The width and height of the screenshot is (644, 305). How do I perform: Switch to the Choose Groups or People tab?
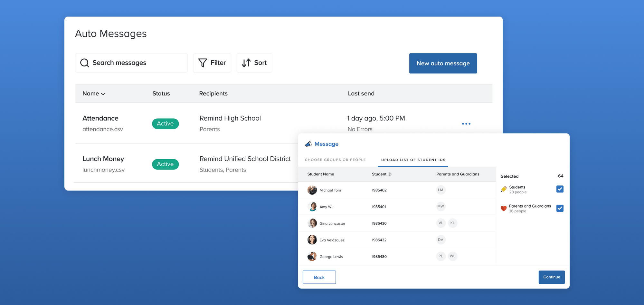335,160
